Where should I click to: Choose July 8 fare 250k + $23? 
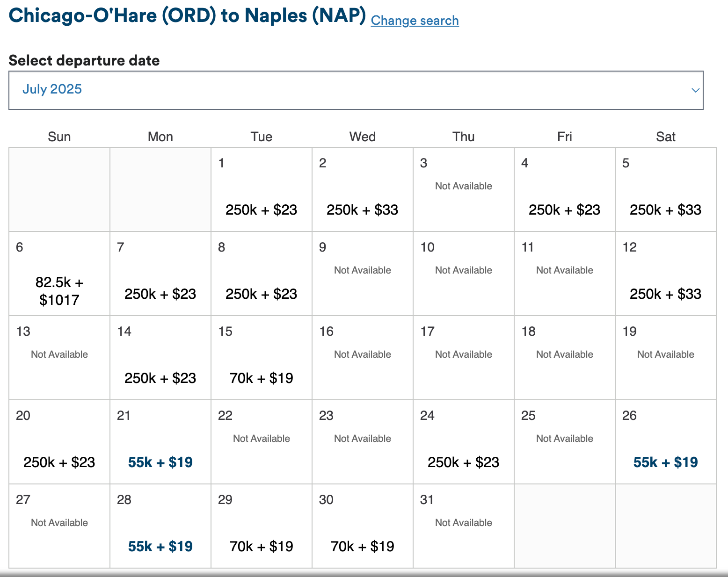(x=261, y=294)
